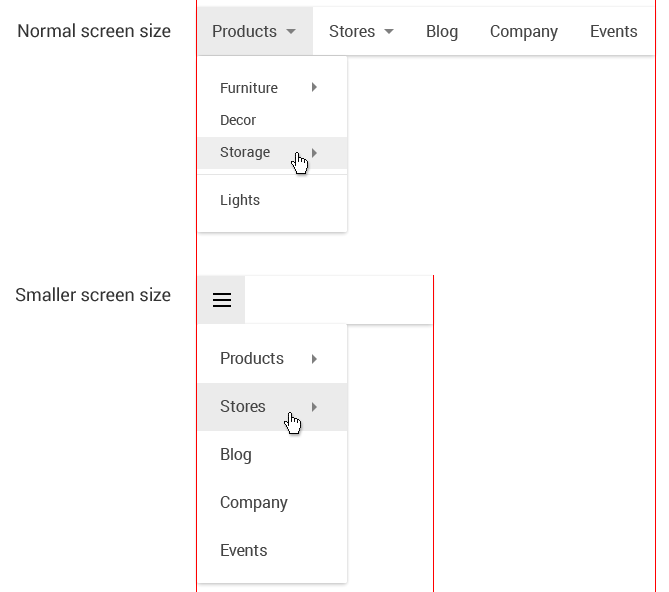Select Blog in the top navbar
The image size is (669, 592).
pyautogui.click(x=442, y=32)
